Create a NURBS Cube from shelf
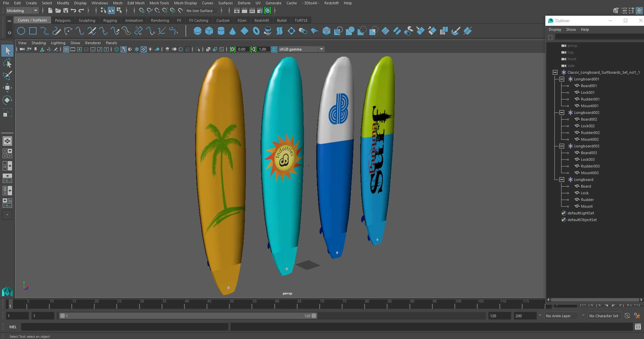 [x=209, y=31]
